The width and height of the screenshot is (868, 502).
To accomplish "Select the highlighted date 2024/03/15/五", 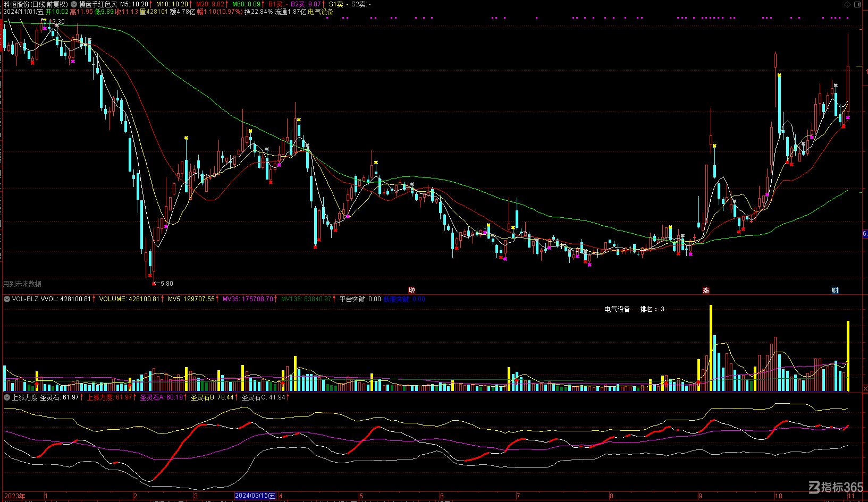I will pos(255,496).
